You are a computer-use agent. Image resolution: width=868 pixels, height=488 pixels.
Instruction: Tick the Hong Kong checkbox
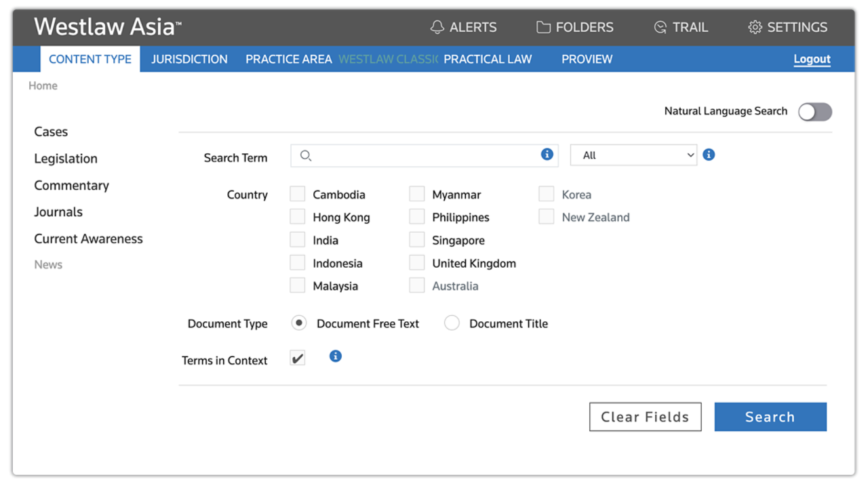[x=297, y=218]
